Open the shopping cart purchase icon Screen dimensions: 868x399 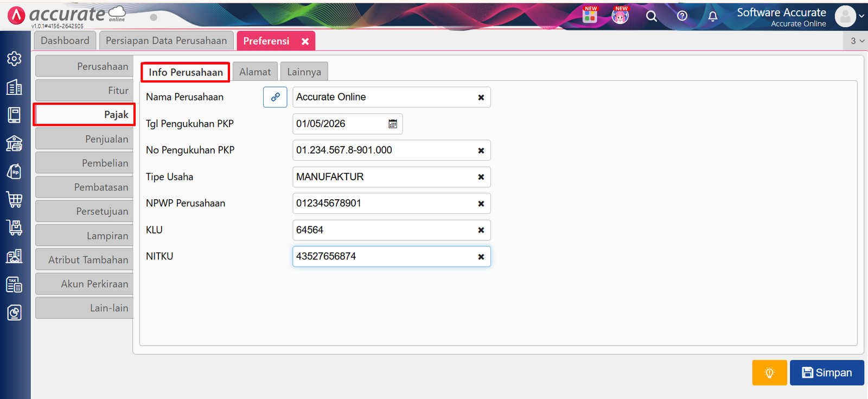tap(15, 200)
